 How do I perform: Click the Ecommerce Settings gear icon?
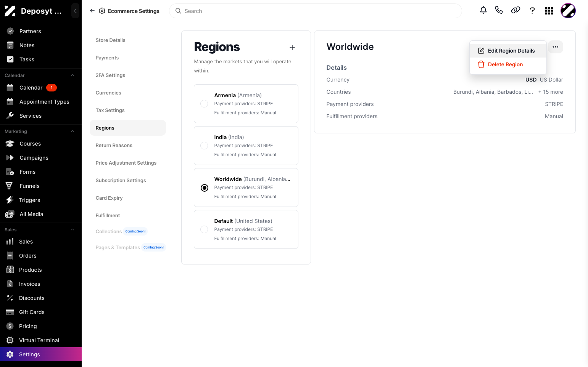(102, 11)
